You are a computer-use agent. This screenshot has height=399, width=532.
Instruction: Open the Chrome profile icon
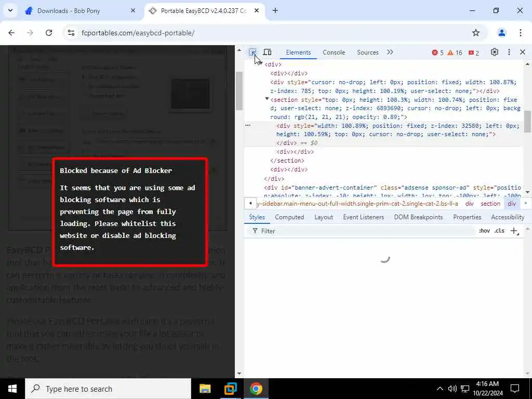[x=501, y=33]
